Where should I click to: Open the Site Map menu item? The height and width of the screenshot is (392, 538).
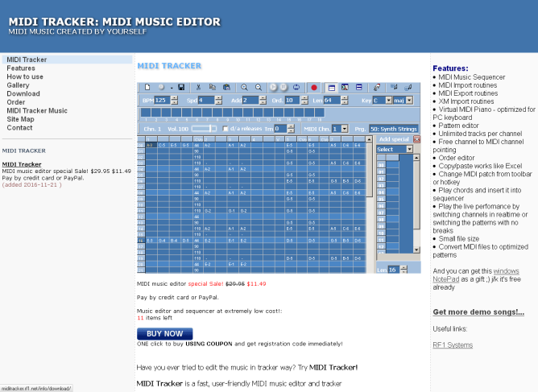(21, 119)
